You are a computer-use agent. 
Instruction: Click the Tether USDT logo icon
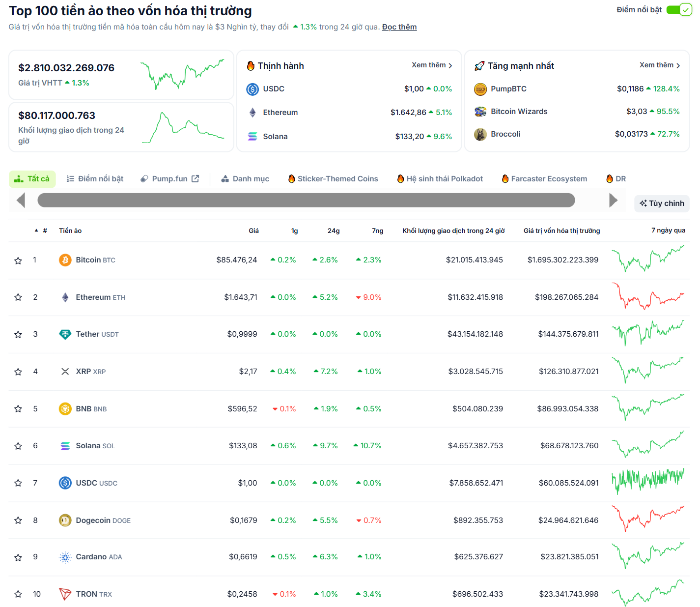[x=65, y=334]
